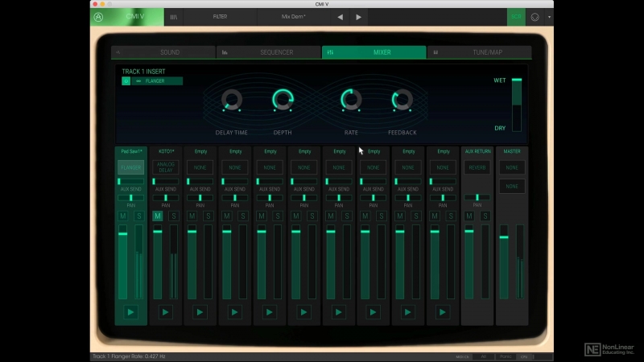Select the Reverb insert on Aux Return
This screenshot has height=362, width=644.
477,167
